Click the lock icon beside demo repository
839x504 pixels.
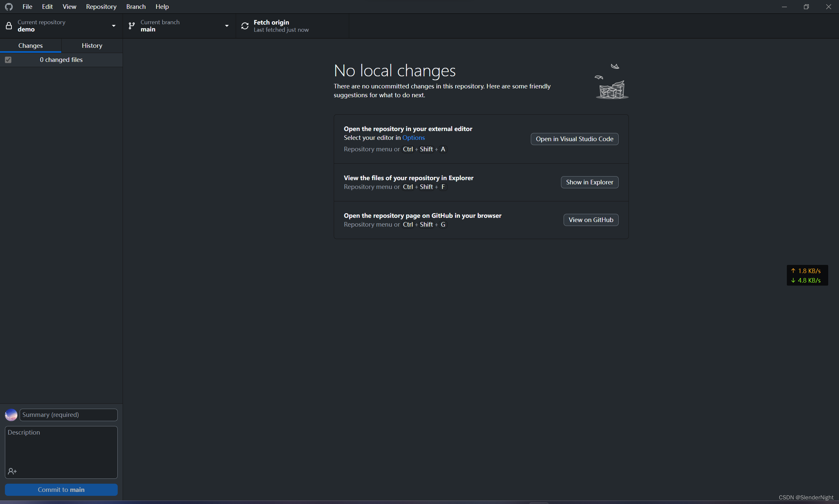9,26
